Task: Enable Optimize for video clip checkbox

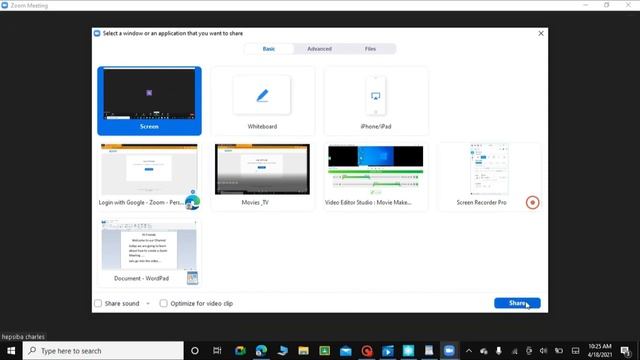Action: [x=163, y=303]
